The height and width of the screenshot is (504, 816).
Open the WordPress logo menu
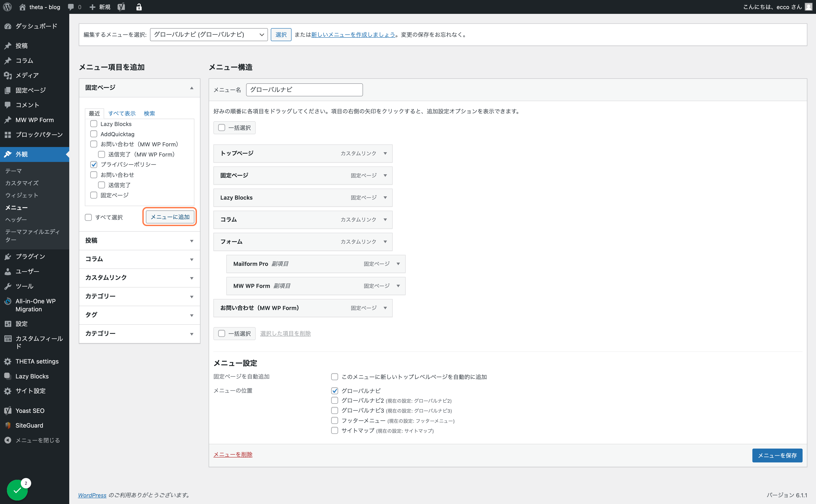(x=7, y=7)
